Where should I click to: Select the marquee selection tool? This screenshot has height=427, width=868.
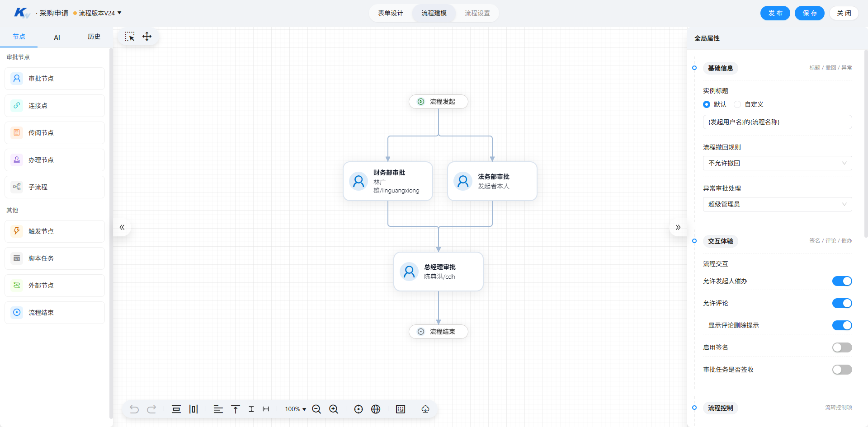click(130, 37)
